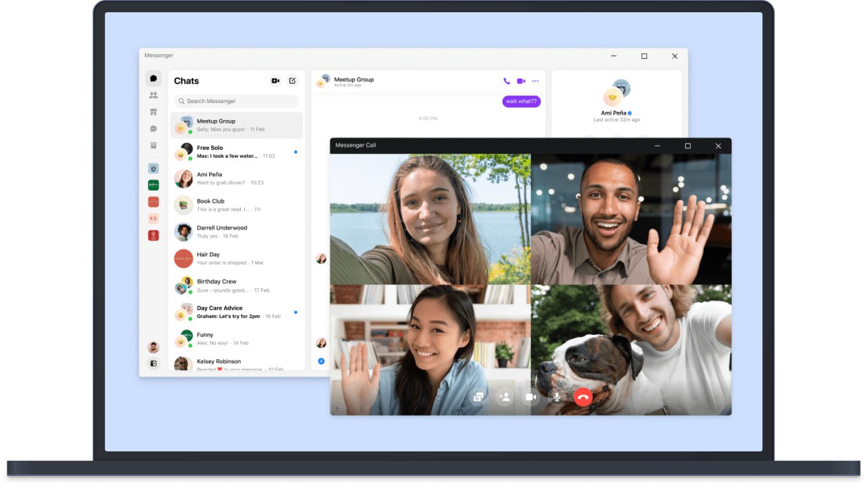The width and height of the screenshot is (868, 484).
Task: Click the blue plus icon in chat composer
Action: pyautogui.click(x=321, y=361)
